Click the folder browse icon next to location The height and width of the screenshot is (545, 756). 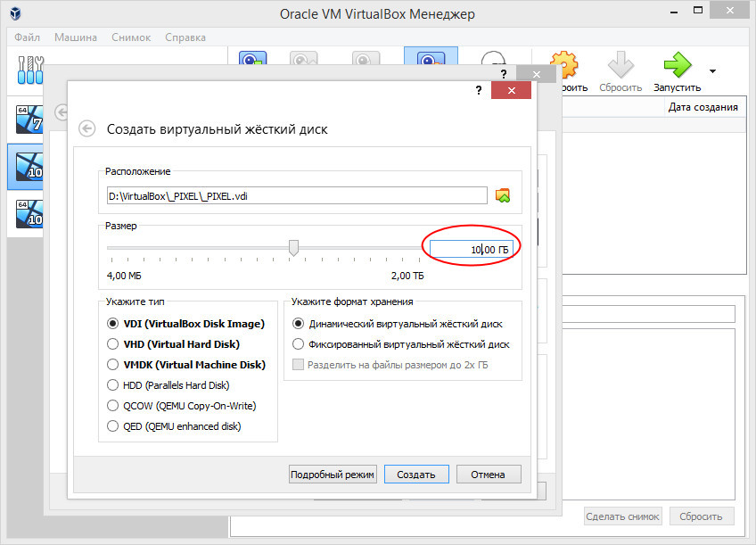(x=503, y=195)
